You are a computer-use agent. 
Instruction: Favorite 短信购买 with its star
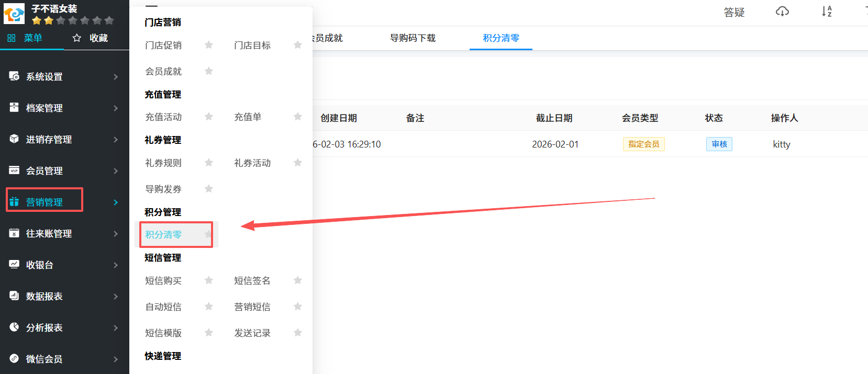point(209,280)
